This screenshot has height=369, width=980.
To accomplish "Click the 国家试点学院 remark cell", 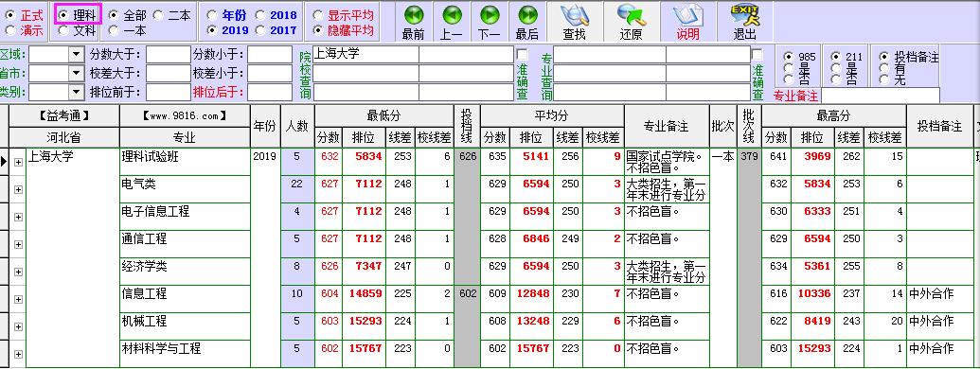I will [667, 162].
